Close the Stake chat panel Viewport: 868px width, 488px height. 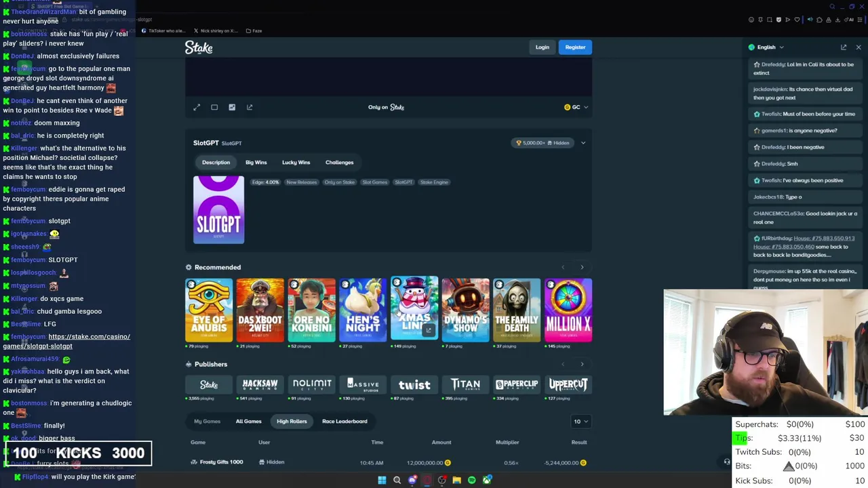(859, 47)
